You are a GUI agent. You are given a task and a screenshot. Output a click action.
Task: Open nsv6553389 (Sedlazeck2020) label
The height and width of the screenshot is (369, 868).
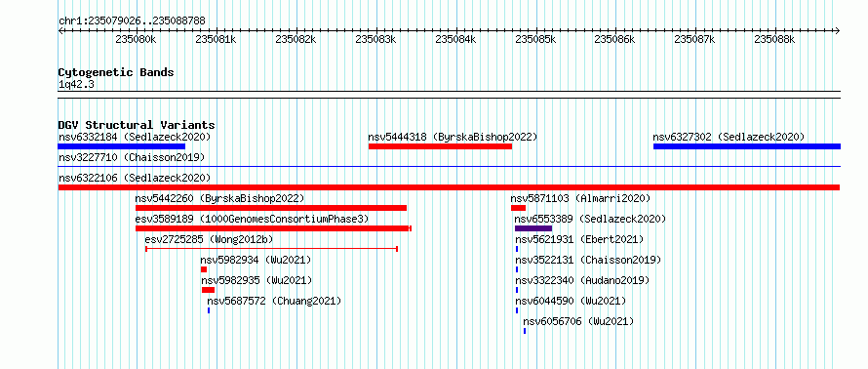pyautogui.click(x=590, y=219)
